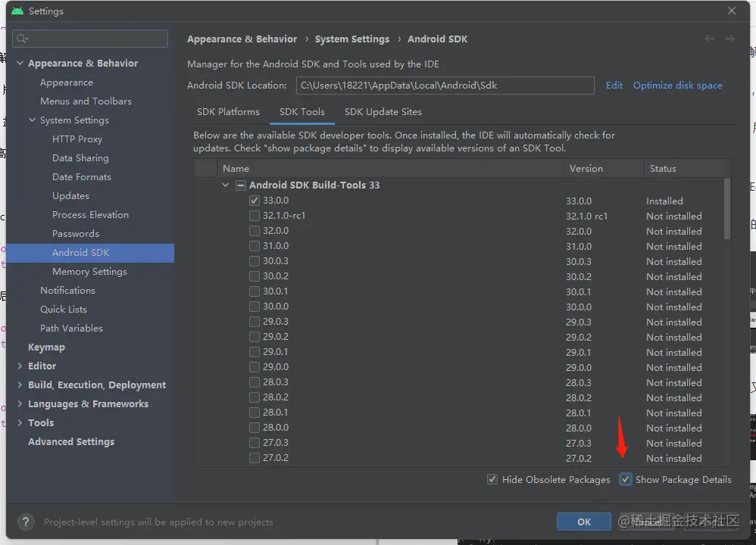756x545 pixels.
Task: Go back using the left arrow icon
Action: 710,39
